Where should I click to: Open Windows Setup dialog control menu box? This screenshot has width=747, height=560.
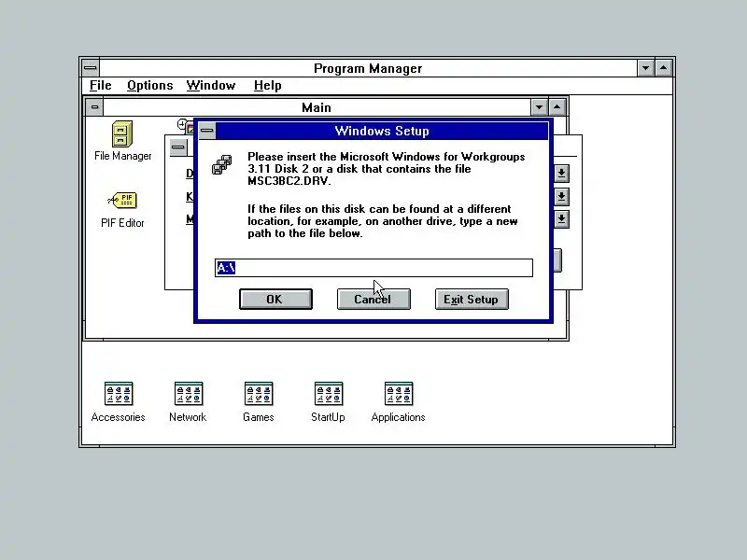[206, 131]
